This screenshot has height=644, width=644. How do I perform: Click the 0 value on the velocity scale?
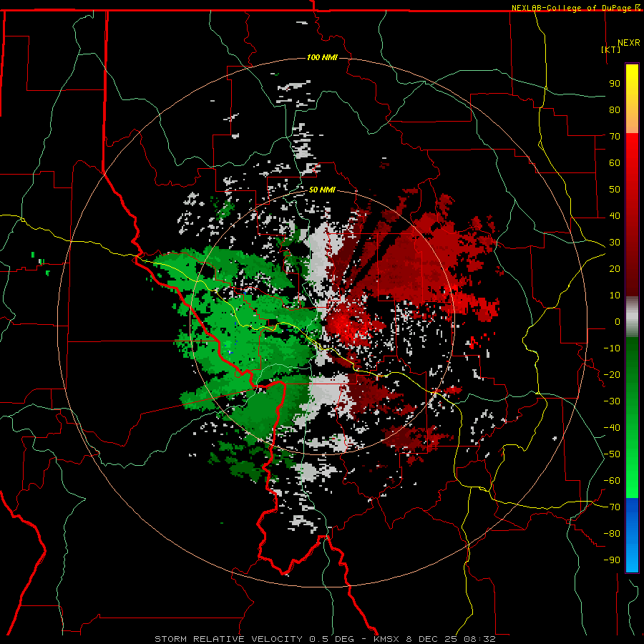click(x=618, y=322)
